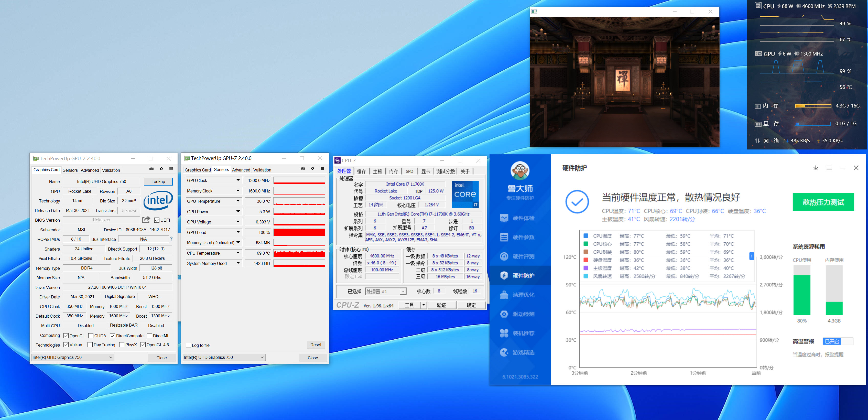Open the 处理器 #1 selection dropdown
868x420 pixels.
pos(403,292)
